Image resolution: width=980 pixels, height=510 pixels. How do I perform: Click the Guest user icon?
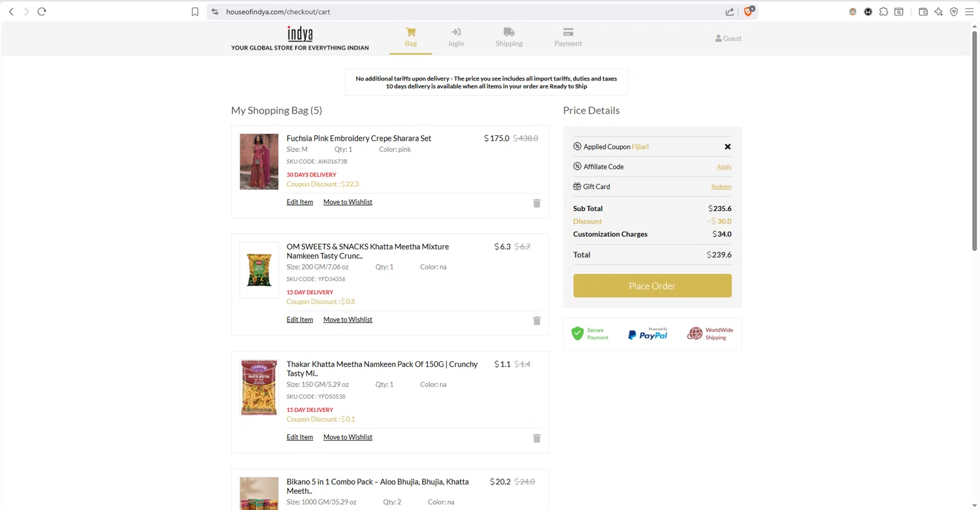tap(719, 39)
